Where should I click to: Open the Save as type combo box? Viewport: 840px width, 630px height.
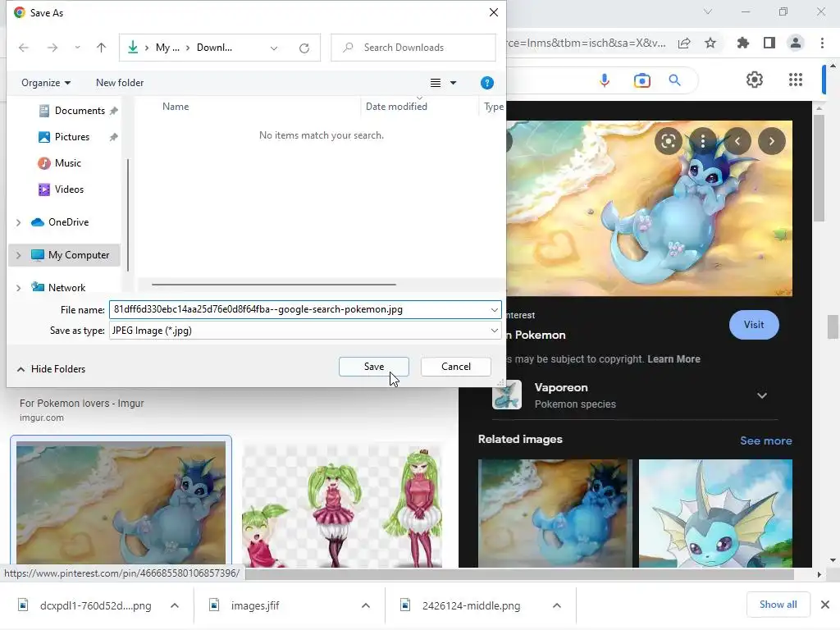(x=305, y=331)
